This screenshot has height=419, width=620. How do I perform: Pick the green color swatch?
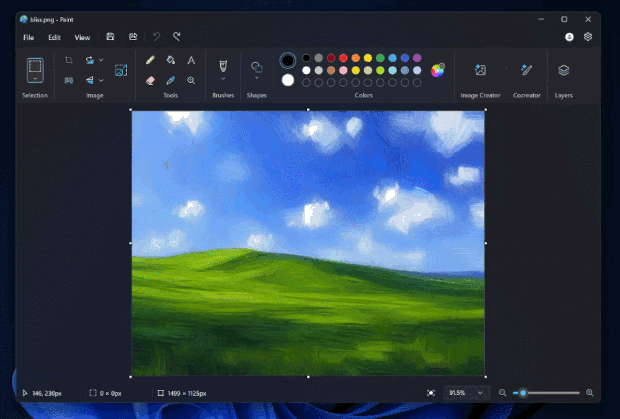[380, 58]
